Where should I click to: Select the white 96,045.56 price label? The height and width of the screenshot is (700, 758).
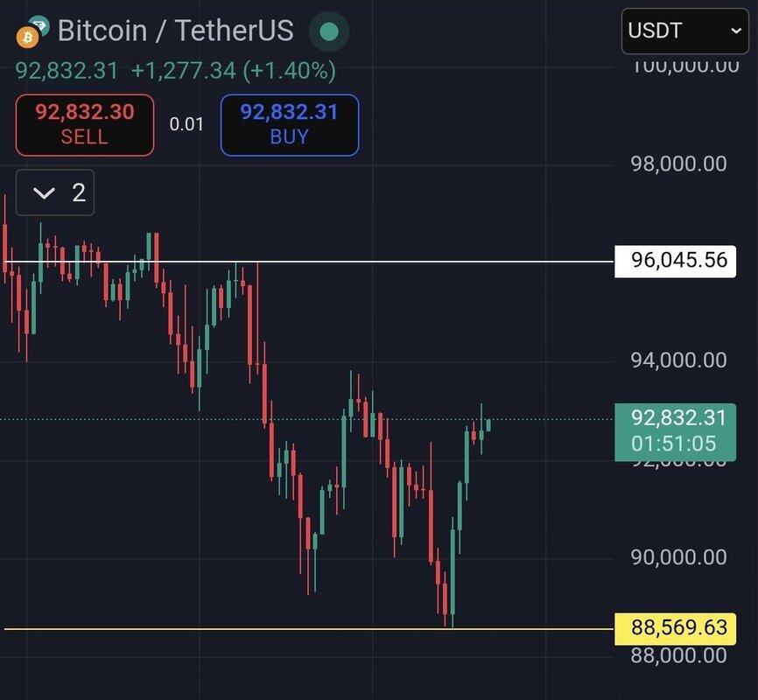(675, 261)
